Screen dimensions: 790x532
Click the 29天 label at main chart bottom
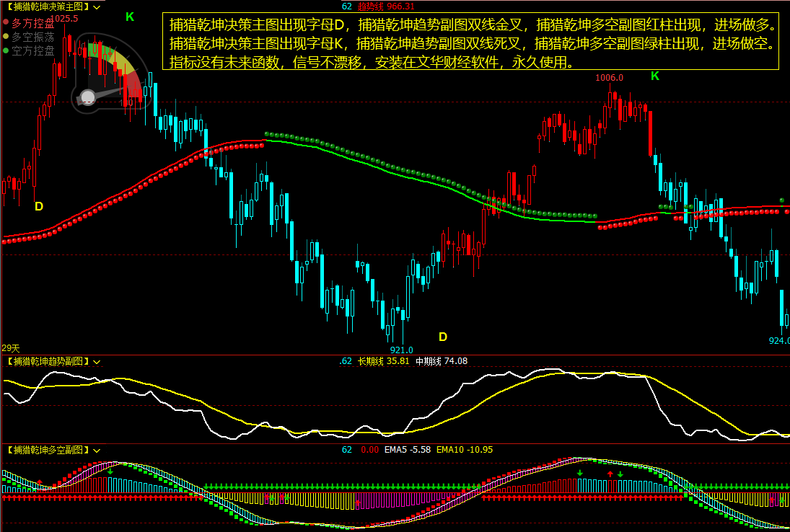[11, 347]
